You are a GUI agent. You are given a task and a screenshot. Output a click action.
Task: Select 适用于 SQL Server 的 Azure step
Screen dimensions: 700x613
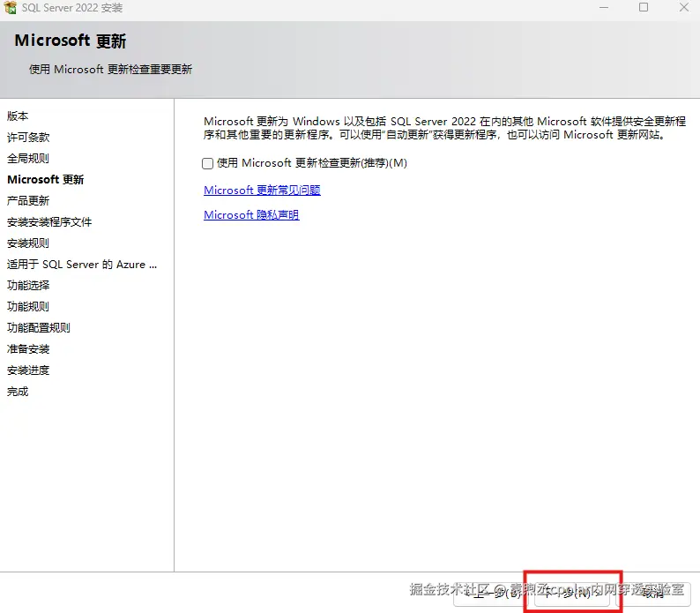82,265
